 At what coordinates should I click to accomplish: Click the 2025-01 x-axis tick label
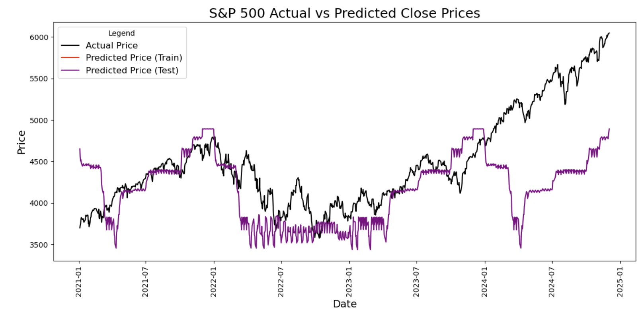620,282
